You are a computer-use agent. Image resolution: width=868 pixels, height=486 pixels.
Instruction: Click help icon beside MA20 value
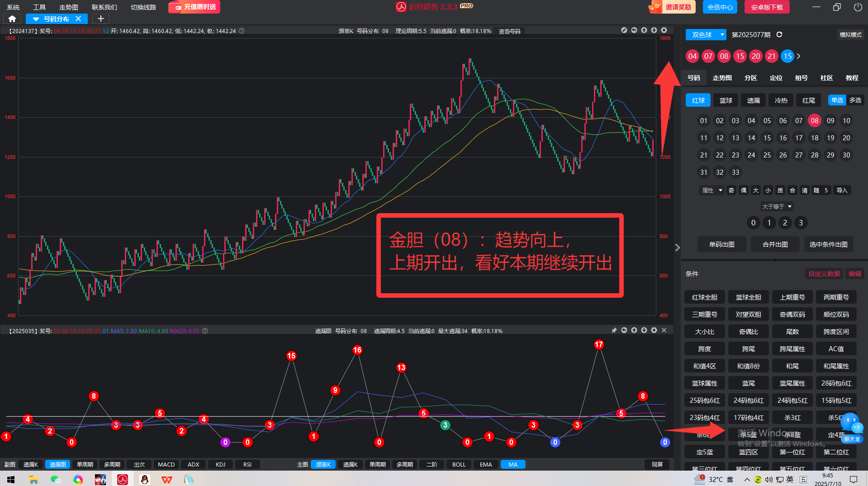(x=205, y=331)
